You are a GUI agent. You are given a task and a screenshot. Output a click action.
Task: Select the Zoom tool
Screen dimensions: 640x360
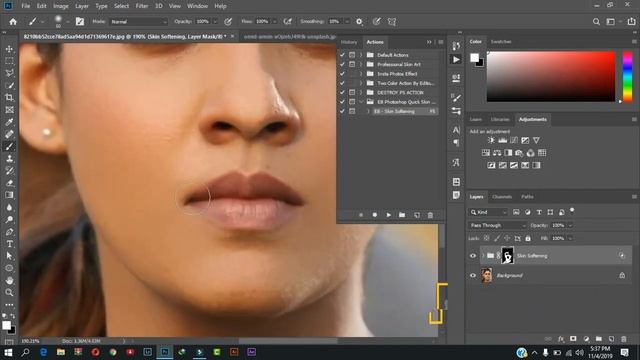tap(9, 293)
